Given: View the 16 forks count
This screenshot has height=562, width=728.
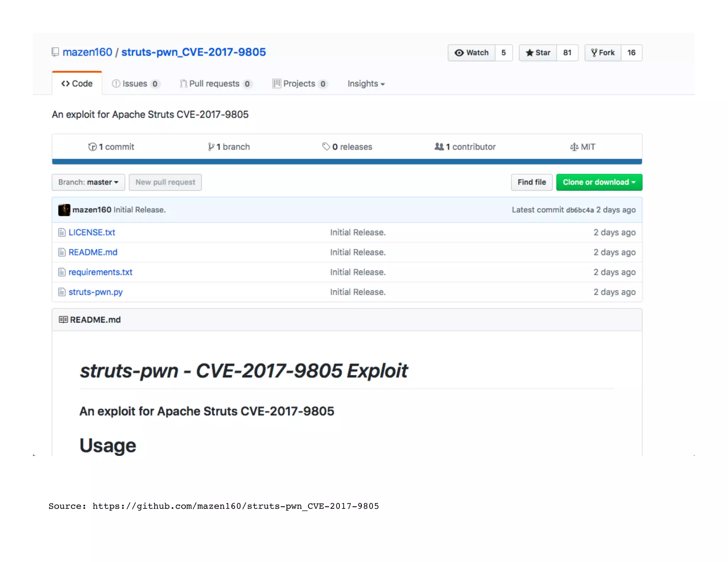Looking at the screenshot, I should point(631,53).
